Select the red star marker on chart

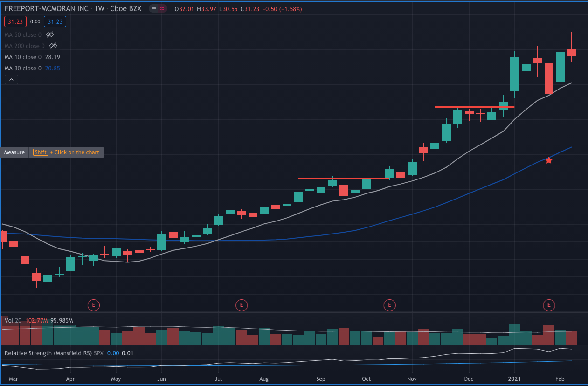click(549, 160)
